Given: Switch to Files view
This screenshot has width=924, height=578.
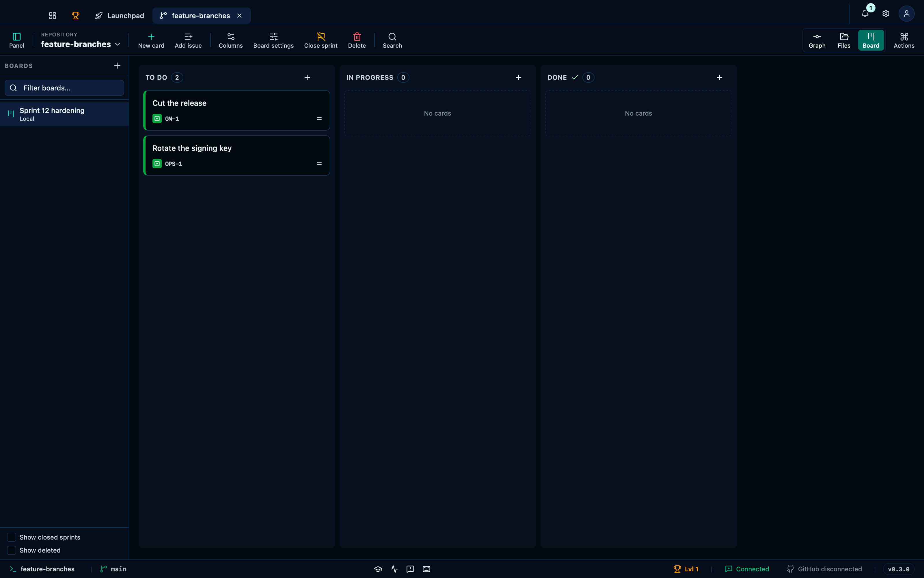Looking at the screenshot, I should [x=844, y=40].
